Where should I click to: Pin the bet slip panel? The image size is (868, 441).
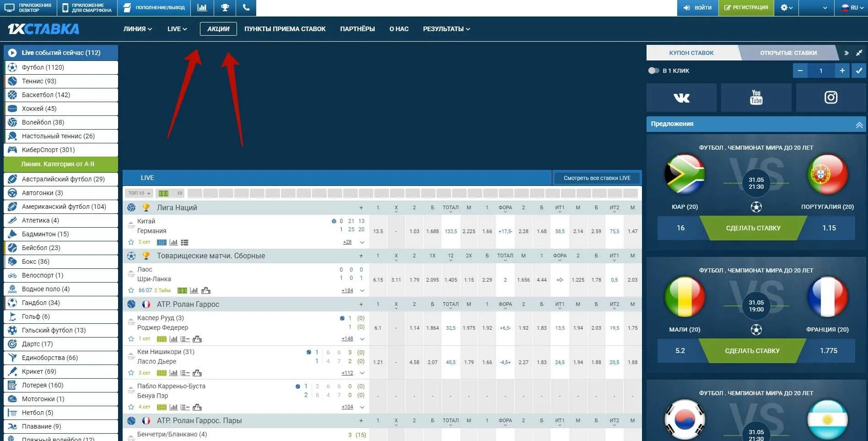[859, 53]
